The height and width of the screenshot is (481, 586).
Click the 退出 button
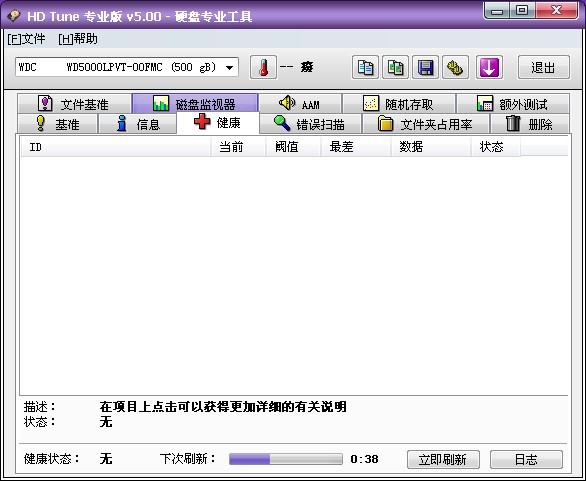tap(544, 67)
